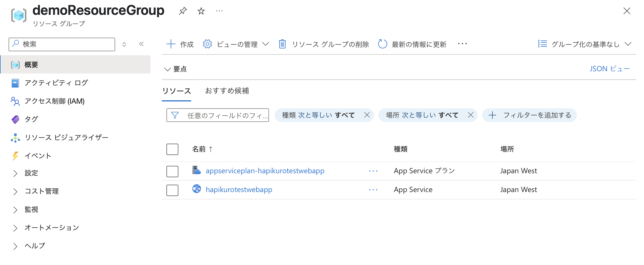This screenshot has height=265, width=644.
Task: Click リソース グループの削除 trash button
Action: (324, 44)
